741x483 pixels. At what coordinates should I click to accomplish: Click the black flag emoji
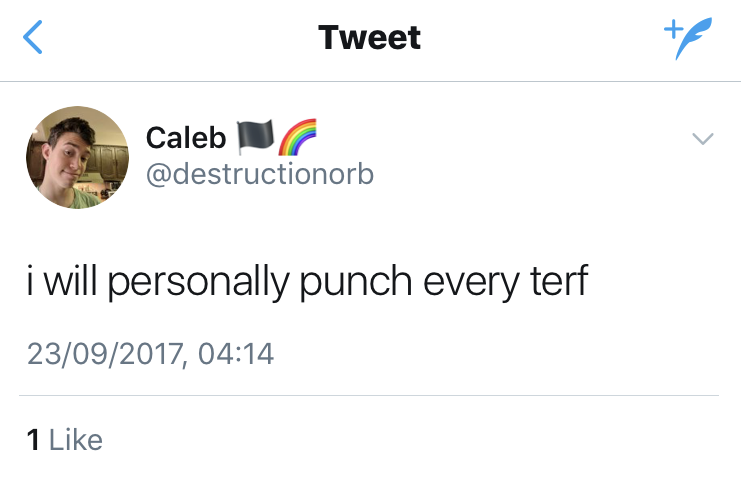252,135
